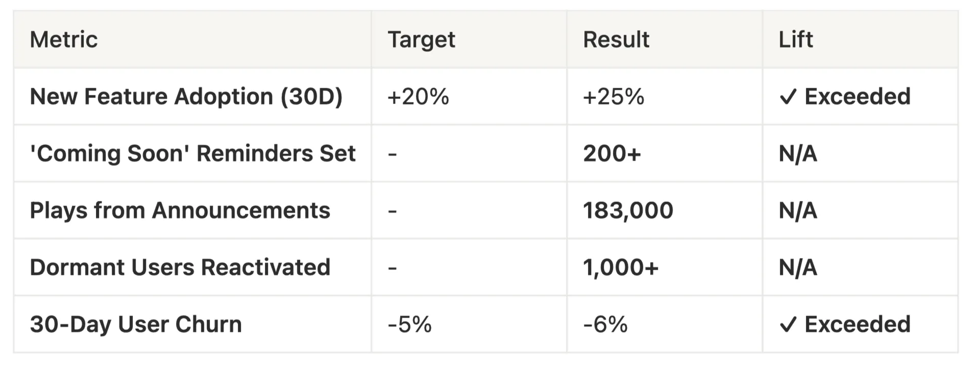Click the 'Coming Soon' Reminders Set cell
980x366 pixels.
(x=192, y=153)
